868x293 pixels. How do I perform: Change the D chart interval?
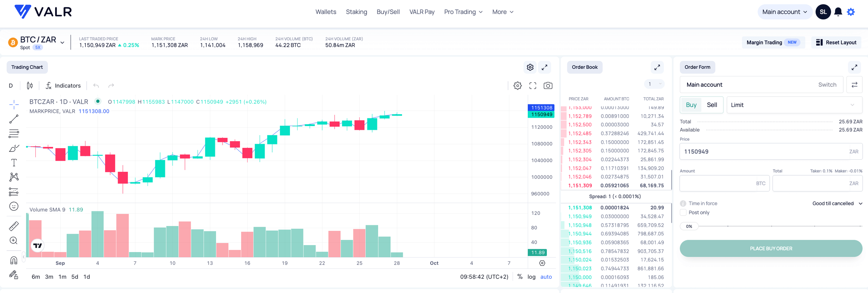coord(11,85)
